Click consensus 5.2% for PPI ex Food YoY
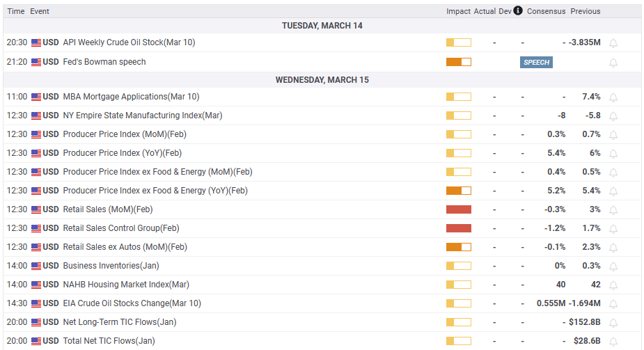The image size is (644, 350). 556,191
